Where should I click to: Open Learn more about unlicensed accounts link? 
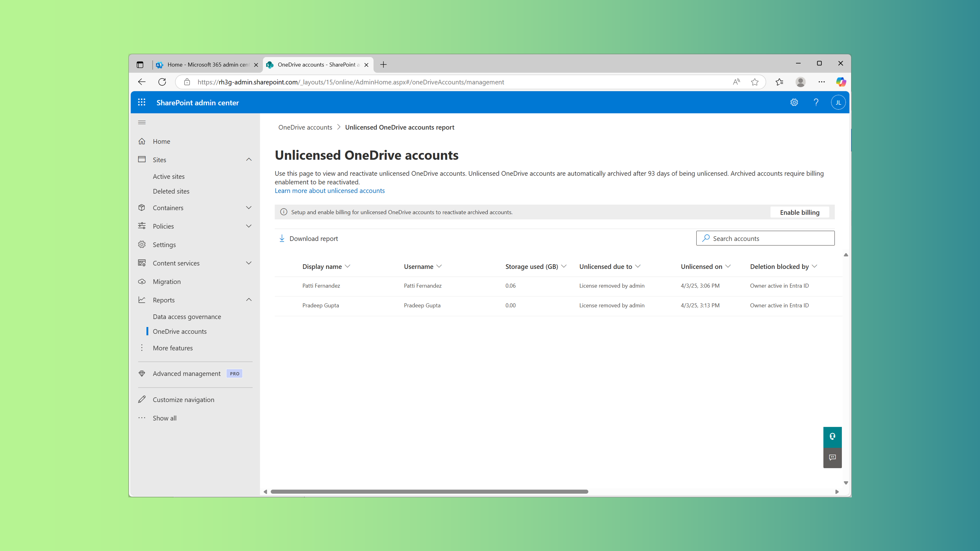pos(329,191)
